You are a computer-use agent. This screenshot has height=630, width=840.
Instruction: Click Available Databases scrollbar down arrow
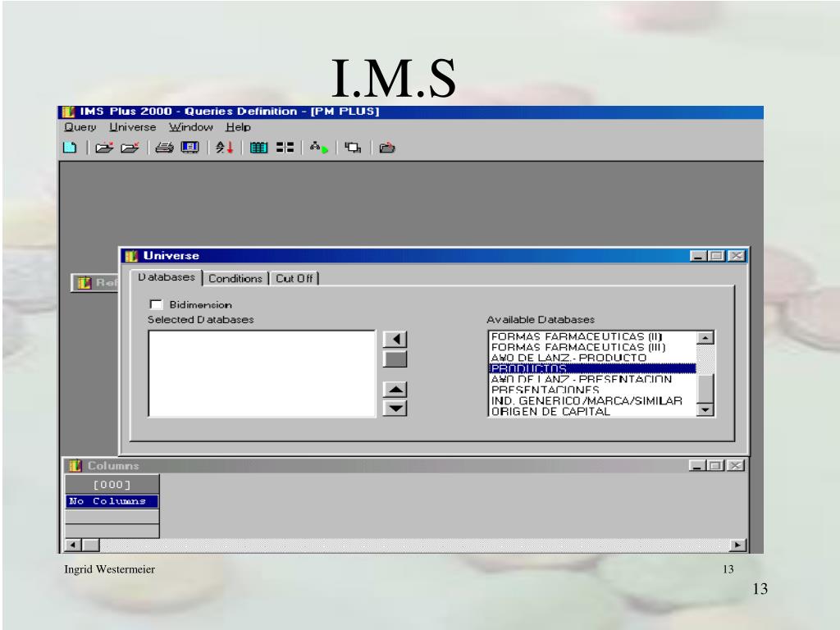coord(705,410)
